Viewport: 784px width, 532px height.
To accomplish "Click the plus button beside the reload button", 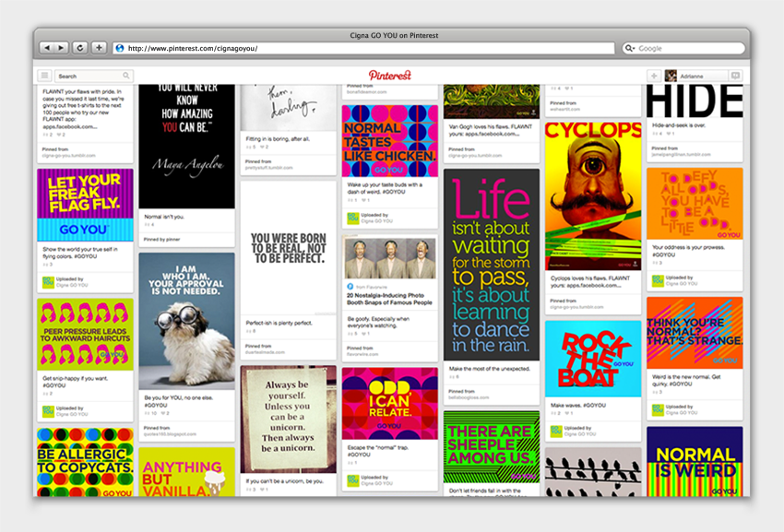I will [x=99, y=48].
